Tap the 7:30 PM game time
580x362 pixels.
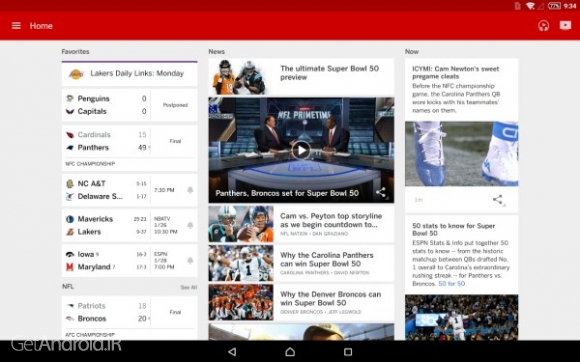[x=164, y=190]
